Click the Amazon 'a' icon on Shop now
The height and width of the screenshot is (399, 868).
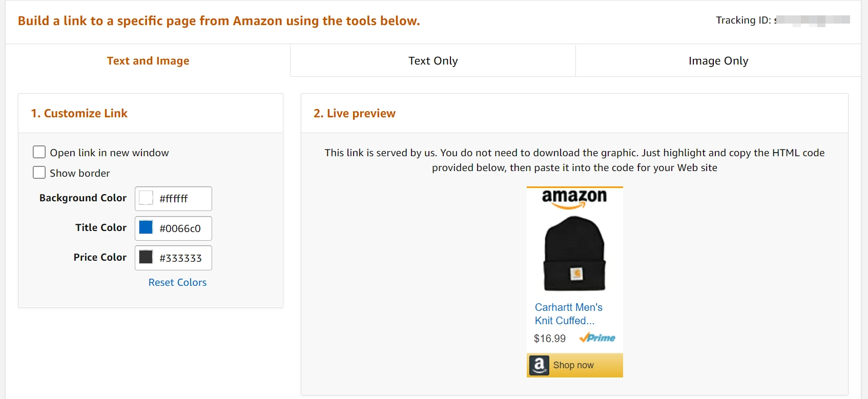click(x=539, y=365)
